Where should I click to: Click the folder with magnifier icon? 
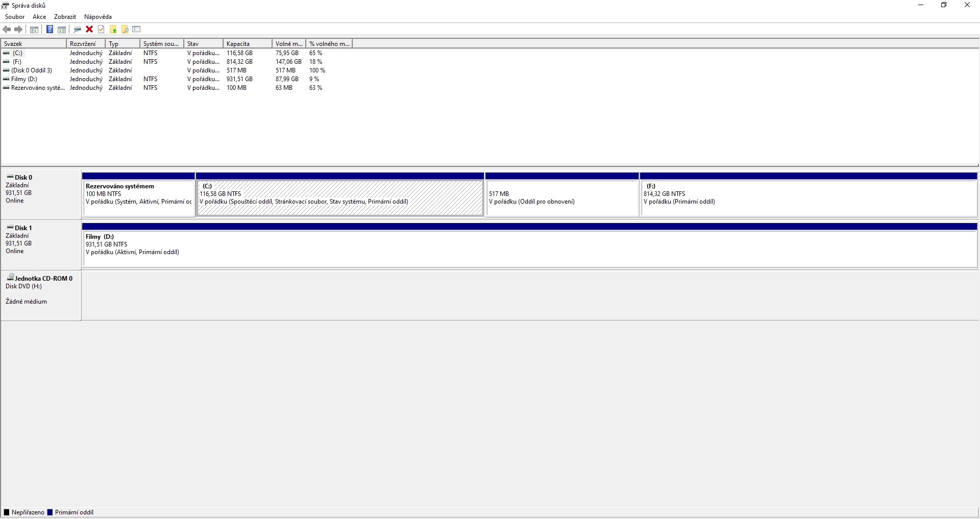(125, 30)
